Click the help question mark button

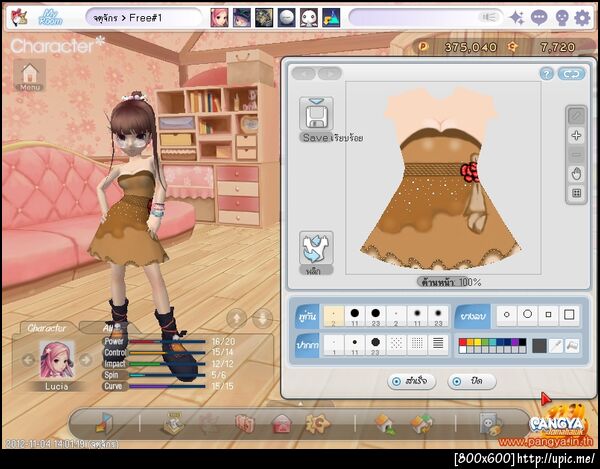point(546,73)
